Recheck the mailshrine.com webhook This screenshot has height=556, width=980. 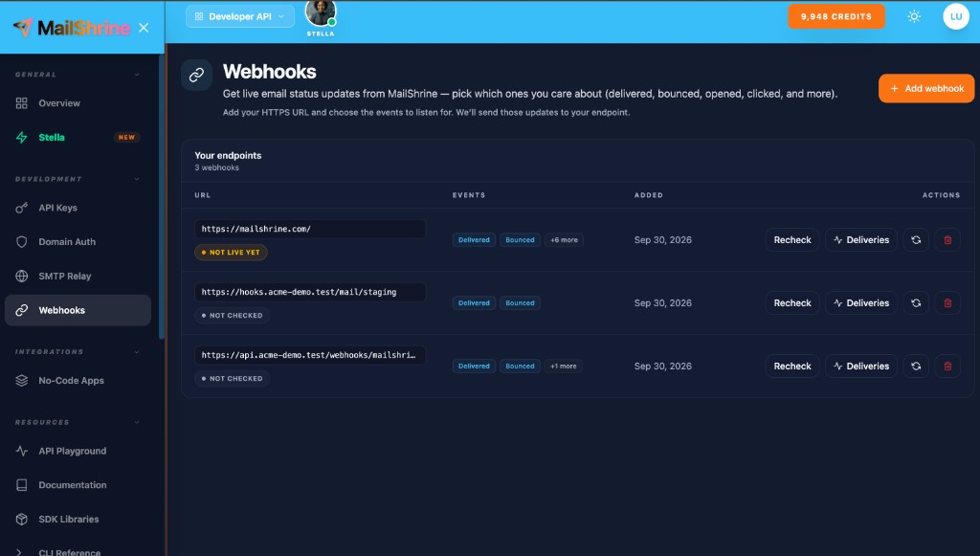(791, 240)
